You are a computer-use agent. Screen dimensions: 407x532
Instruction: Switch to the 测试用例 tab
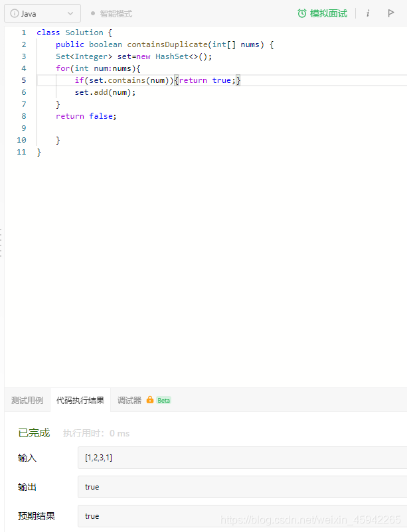[27, 401]
